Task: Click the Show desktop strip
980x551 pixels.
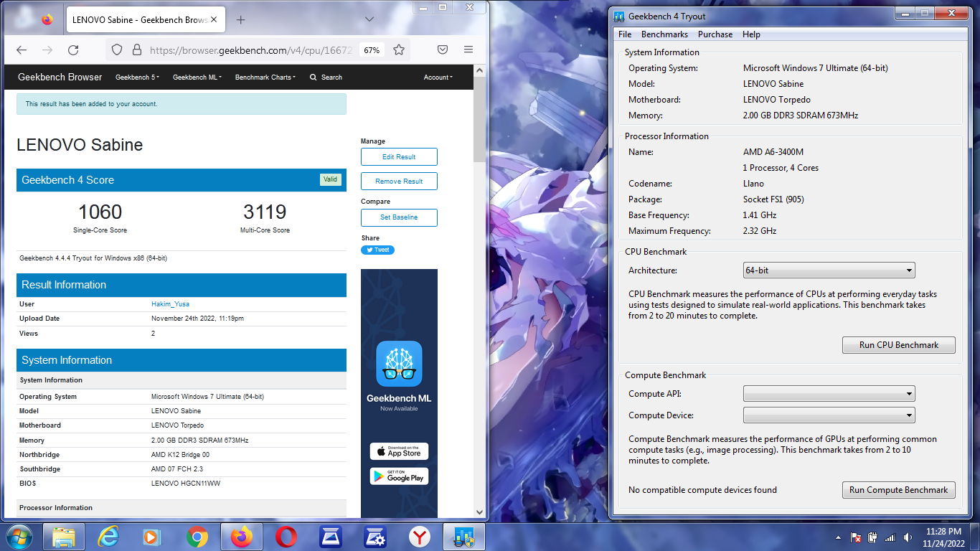Action: click(x=975, y=537)
